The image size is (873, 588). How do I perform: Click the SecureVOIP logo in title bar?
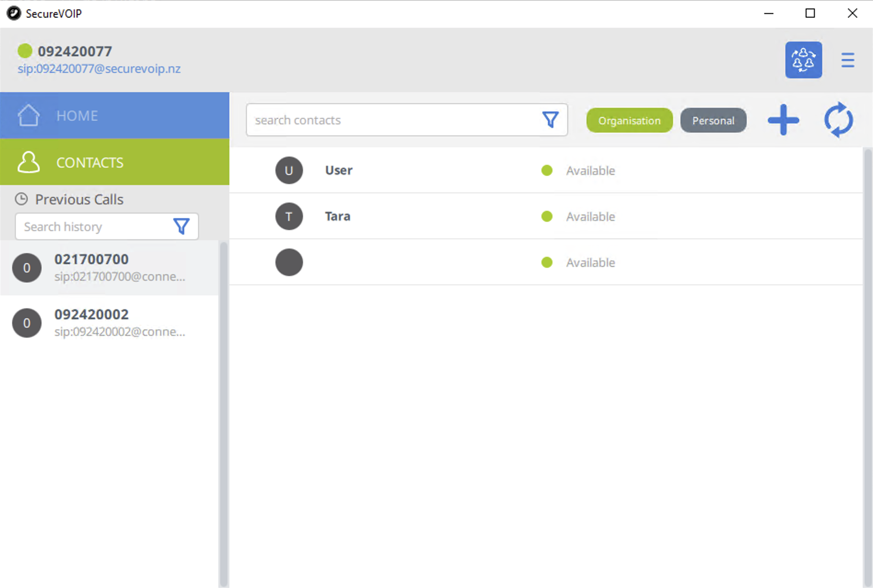coord(14,13)
